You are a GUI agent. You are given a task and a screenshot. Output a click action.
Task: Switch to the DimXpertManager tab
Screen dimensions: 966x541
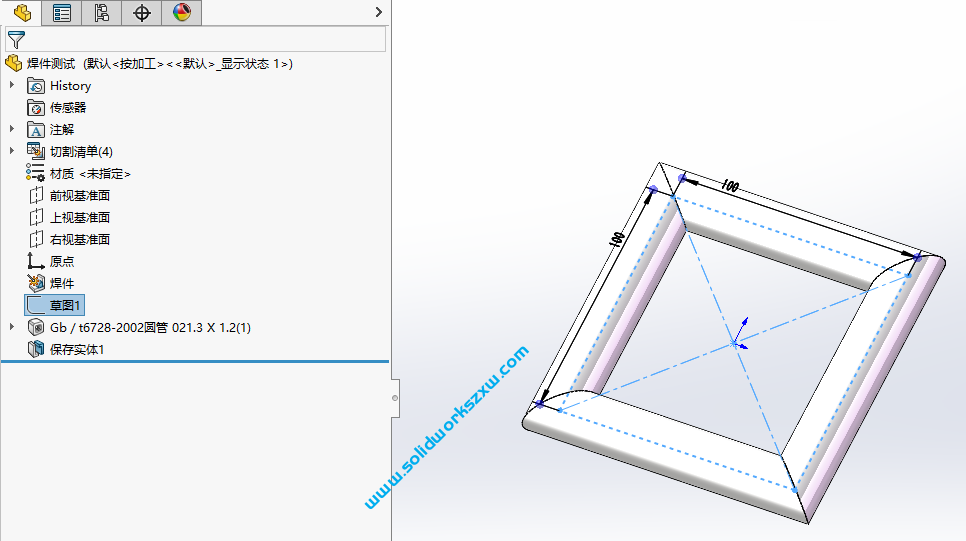pyautogui.click(x=142, y=12)
